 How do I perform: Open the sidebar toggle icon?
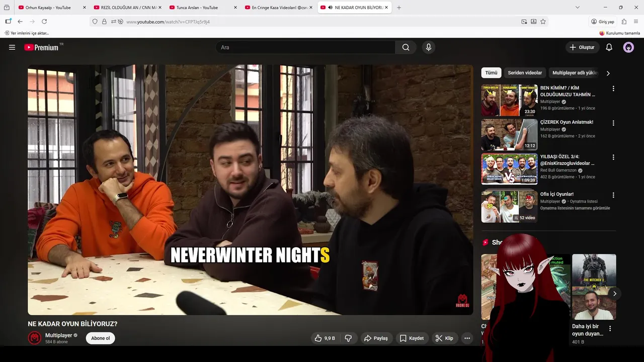tap(8, 22)
